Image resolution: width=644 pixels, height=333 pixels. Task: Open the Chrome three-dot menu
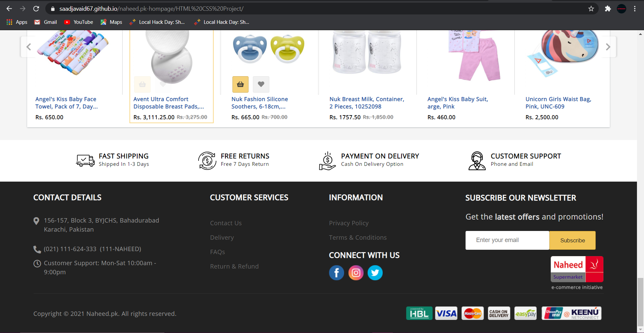point(635,9)
